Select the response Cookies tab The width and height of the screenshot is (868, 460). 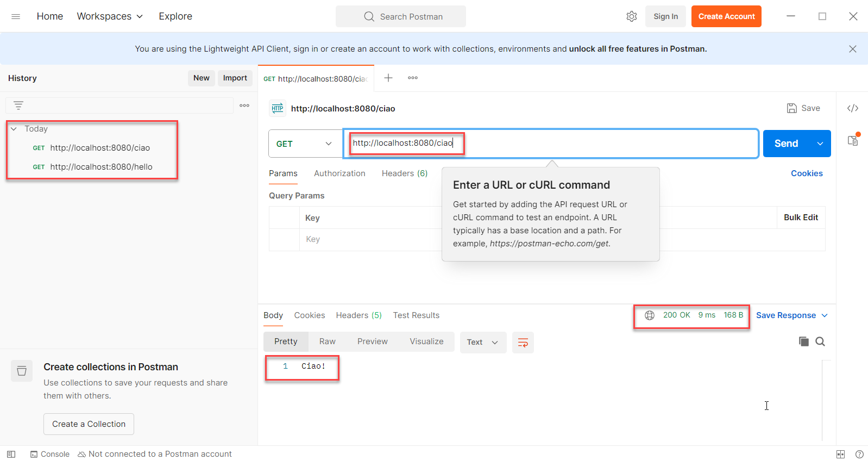click(x=310, y=315)
